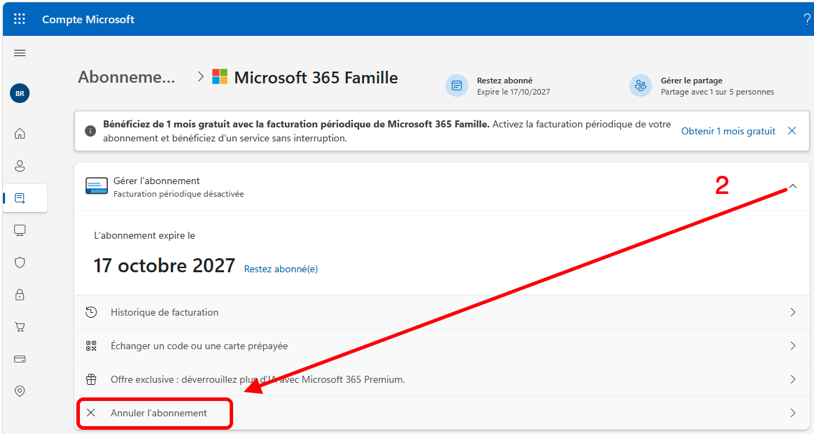The height and width of the screenshot is (434, 814).
Task: Open the shopping cart sidebar icon
Action: click(20, 327)
